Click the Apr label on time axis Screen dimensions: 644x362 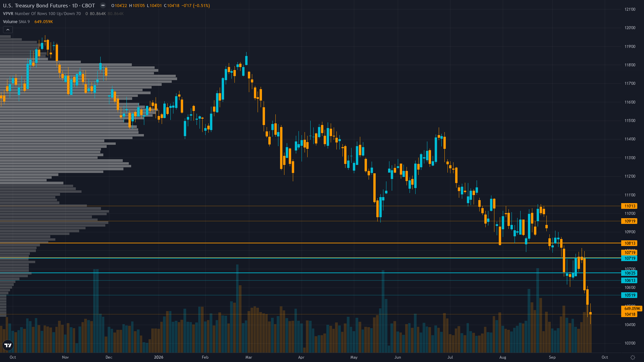(x=301, y=357)
